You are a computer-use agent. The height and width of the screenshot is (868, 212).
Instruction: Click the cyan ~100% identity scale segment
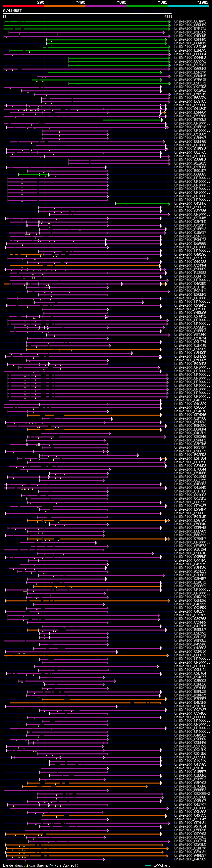click(x=188, y=6)
